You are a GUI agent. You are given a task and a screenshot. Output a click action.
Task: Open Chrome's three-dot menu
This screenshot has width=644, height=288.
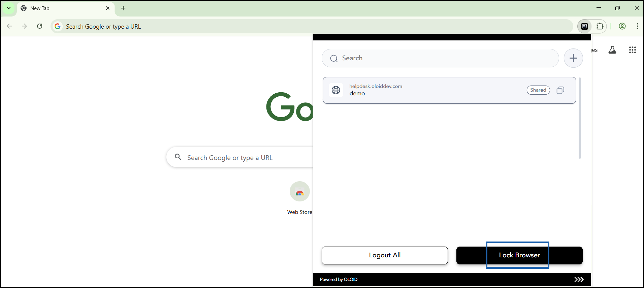pos(637,26)
